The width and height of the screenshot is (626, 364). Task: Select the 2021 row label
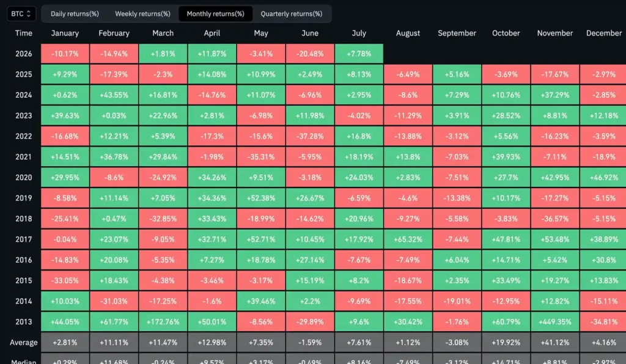point(24,157)
